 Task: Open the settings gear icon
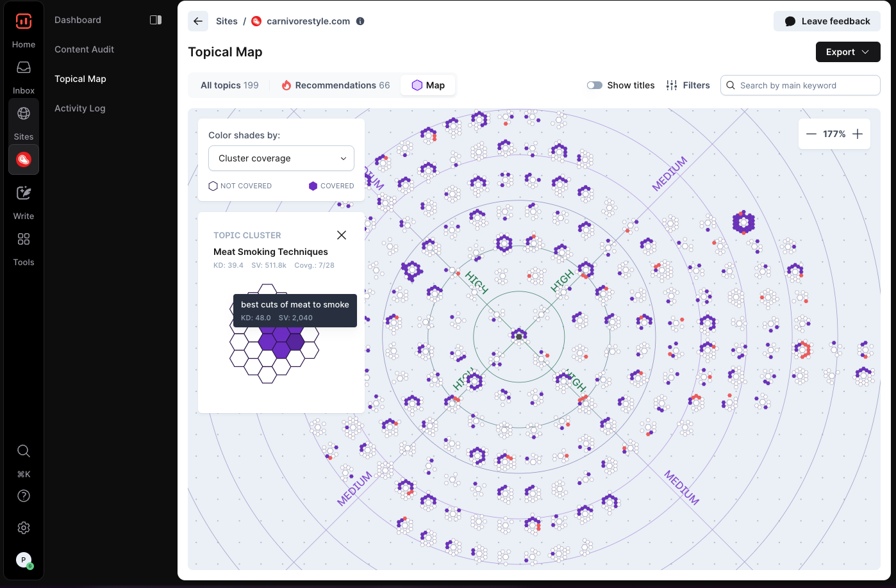(24, 528)
